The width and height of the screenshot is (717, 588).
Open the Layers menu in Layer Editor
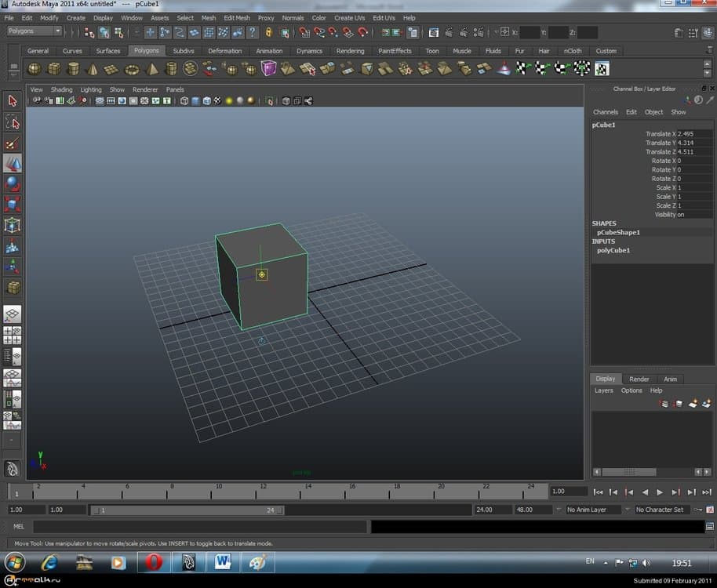[x=603, y=390]
